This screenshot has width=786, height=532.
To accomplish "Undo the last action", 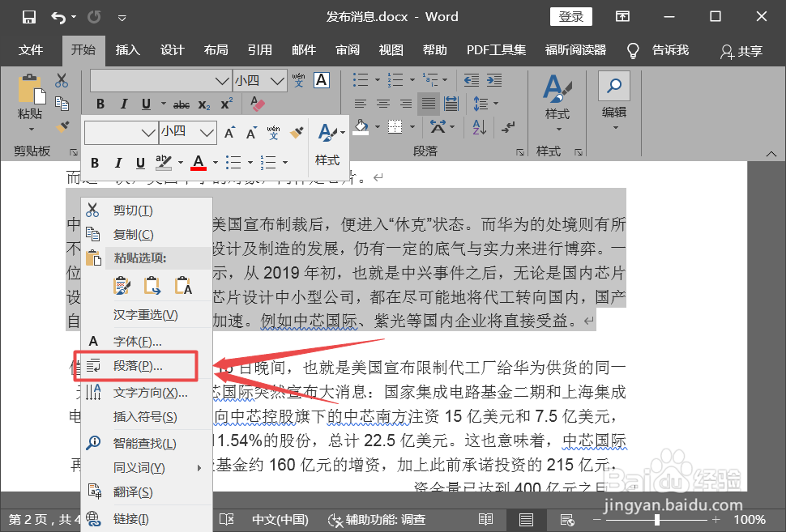I will click(x=58, y=18).
